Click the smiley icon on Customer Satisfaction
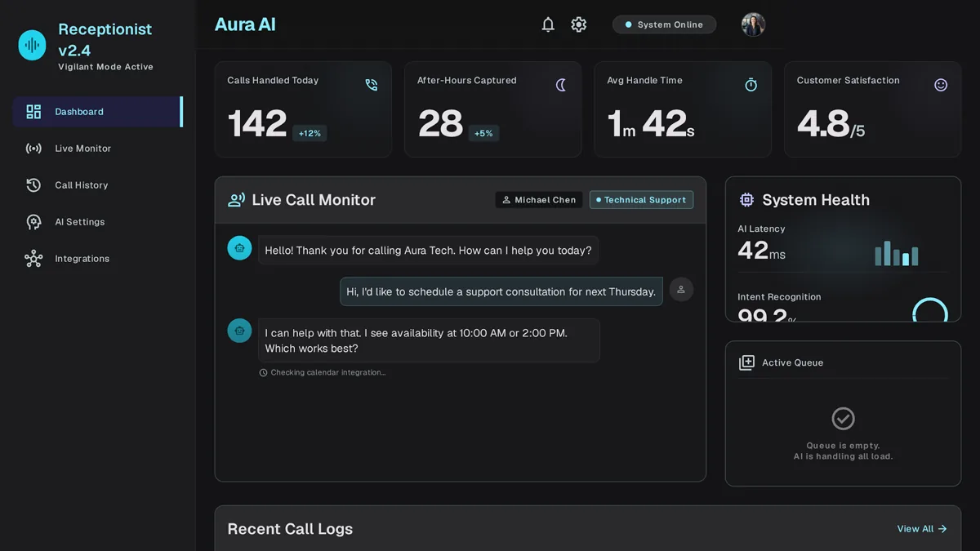 941,85
